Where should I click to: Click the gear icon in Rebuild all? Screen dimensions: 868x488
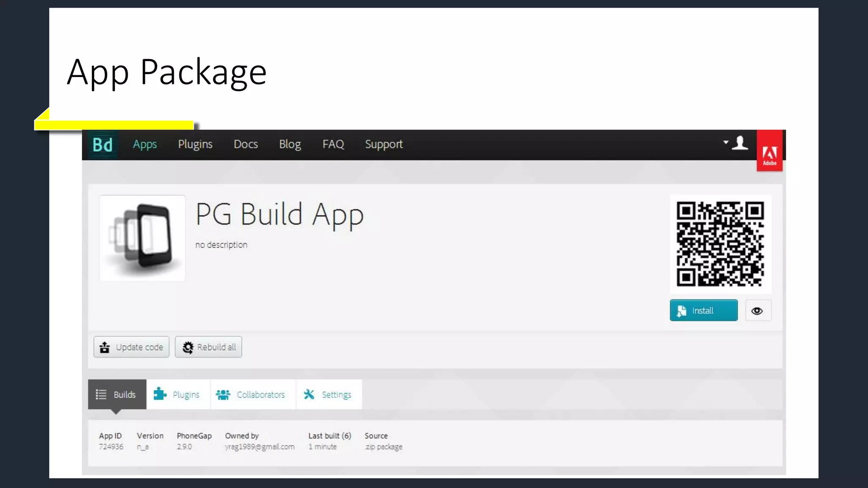coord(188,347)
